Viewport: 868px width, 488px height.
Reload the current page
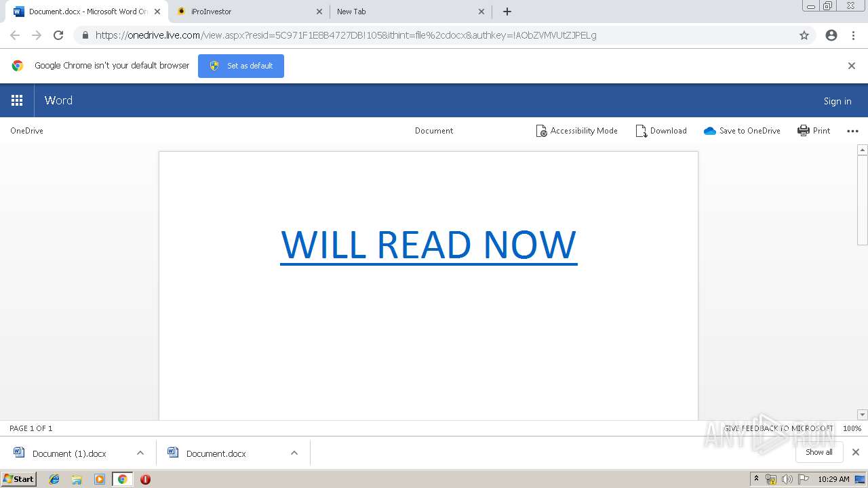(x=58, y=35)
